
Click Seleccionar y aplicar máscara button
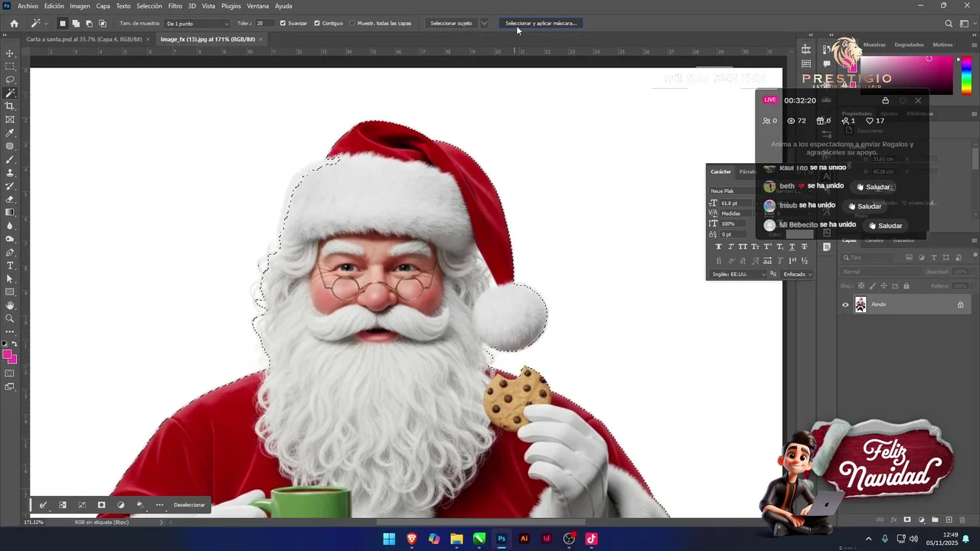[541, 23]
